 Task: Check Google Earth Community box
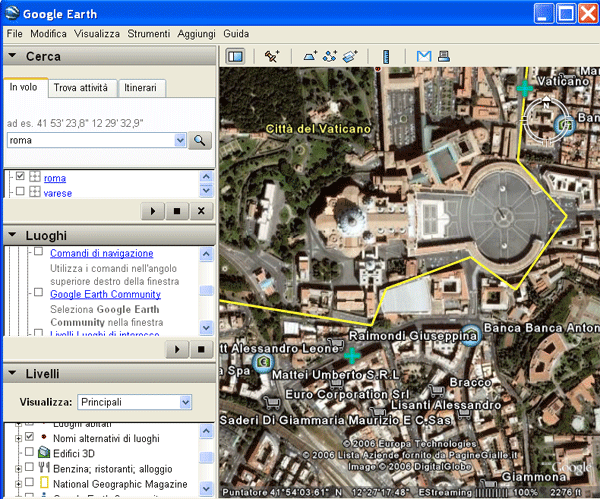pos(38,292)
